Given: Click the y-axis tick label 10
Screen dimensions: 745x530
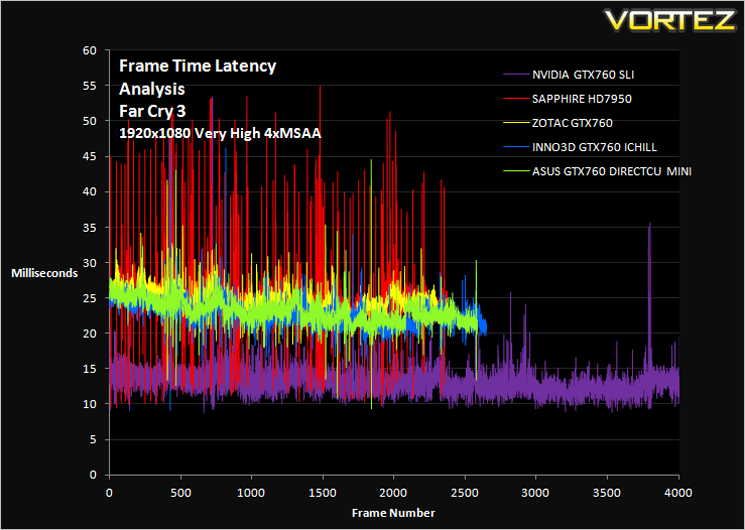Looking at the screenshot, I should (x=89, y=404).
